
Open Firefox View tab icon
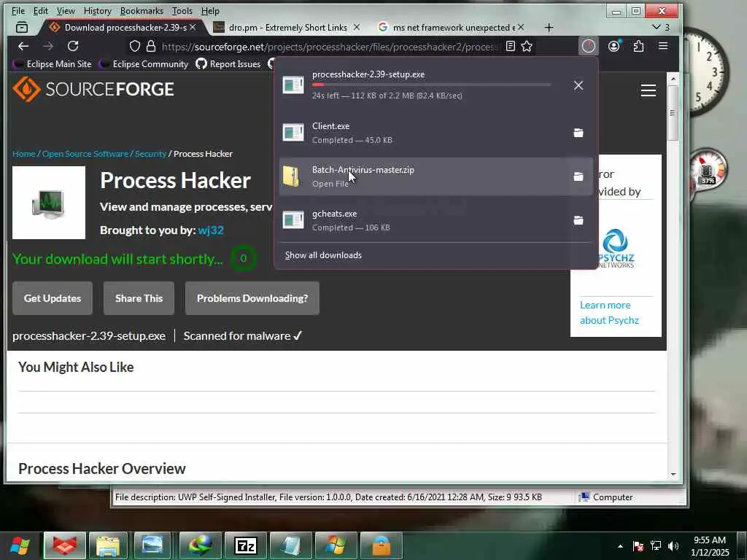pos(22,28)
